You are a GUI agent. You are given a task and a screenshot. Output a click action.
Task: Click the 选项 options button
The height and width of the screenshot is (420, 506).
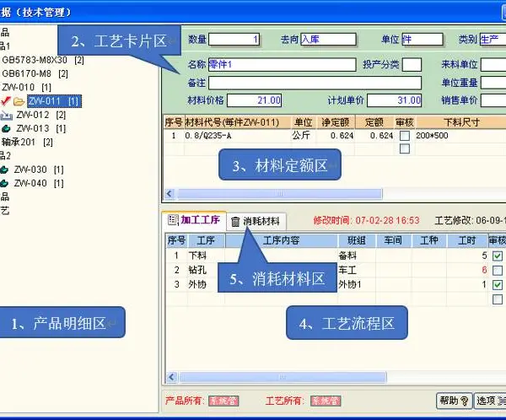tap(490, 401)
